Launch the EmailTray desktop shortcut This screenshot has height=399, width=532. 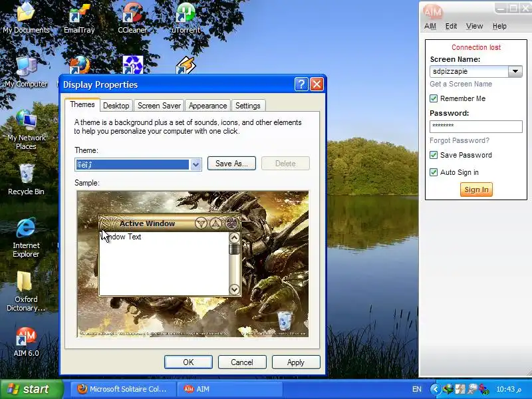pos(79,17)
